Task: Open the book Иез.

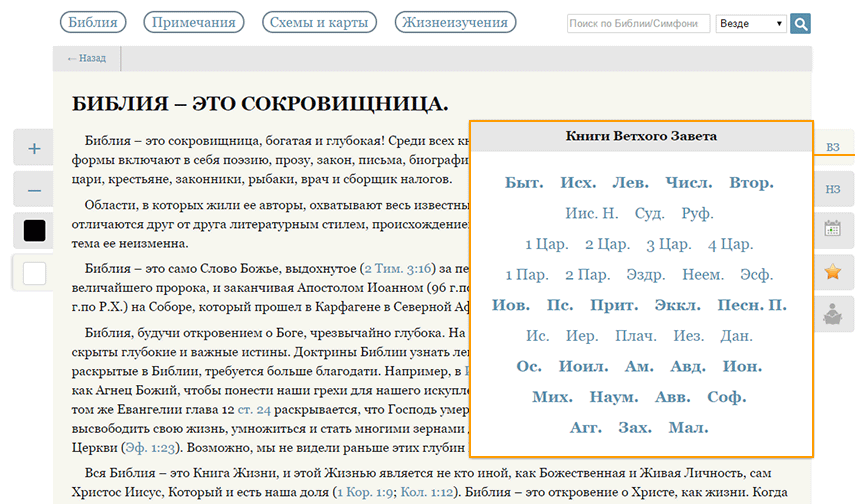Action: 688,335
